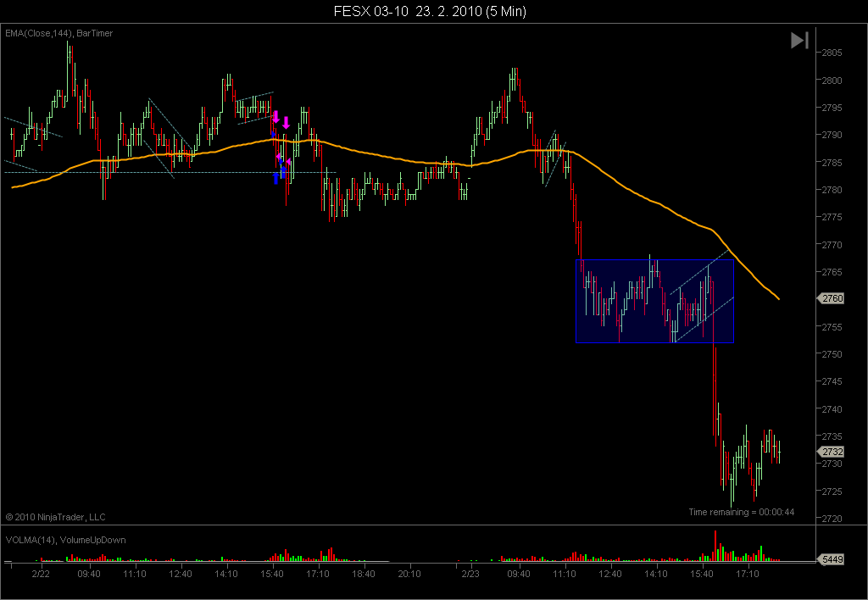Click the 2795 price axis label
Image resolution: width=868 pixels, height=600 pixels.
(832, 108)
